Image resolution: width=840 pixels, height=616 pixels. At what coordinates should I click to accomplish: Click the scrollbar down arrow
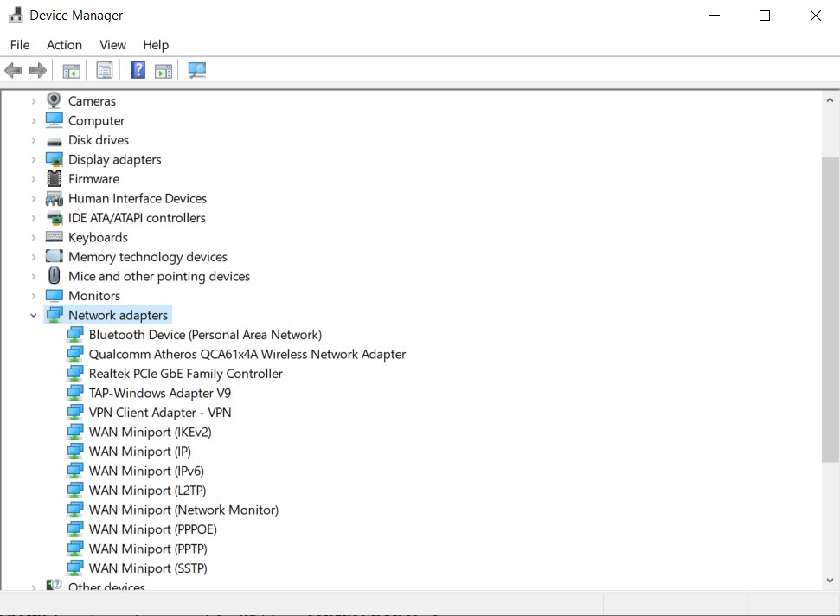(x=830, y=581)
